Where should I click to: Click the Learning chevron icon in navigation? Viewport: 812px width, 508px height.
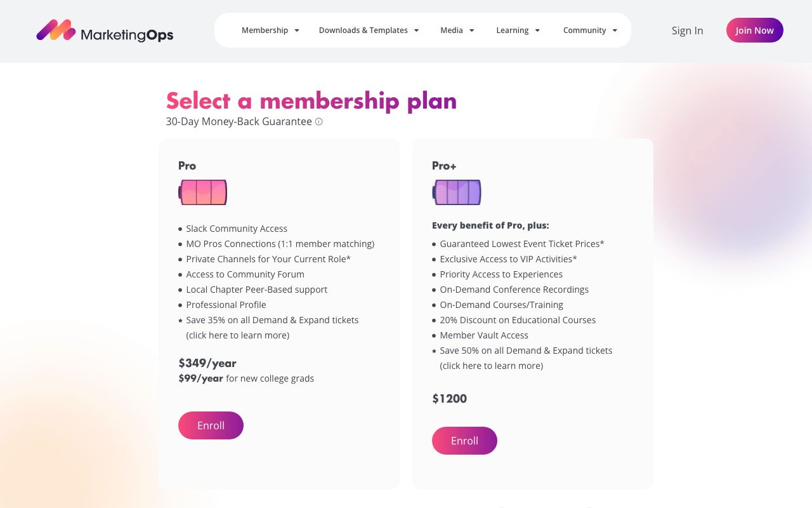[x=537, y=30]
